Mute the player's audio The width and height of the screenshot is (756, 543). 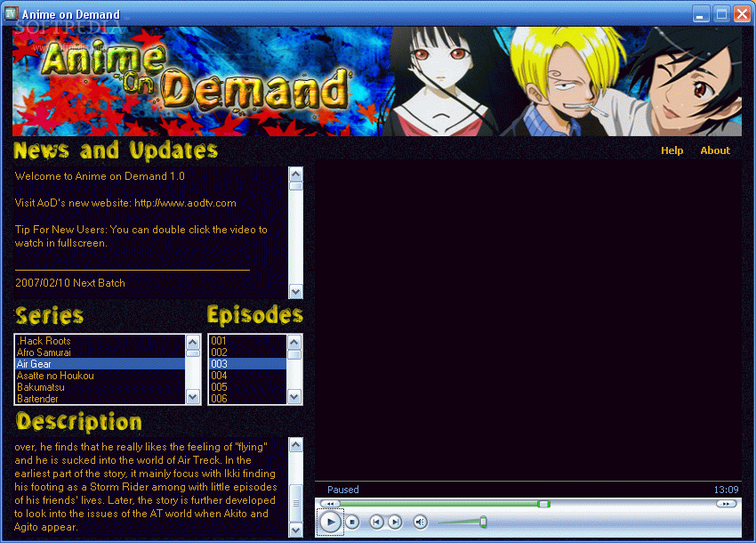[421, 522]
